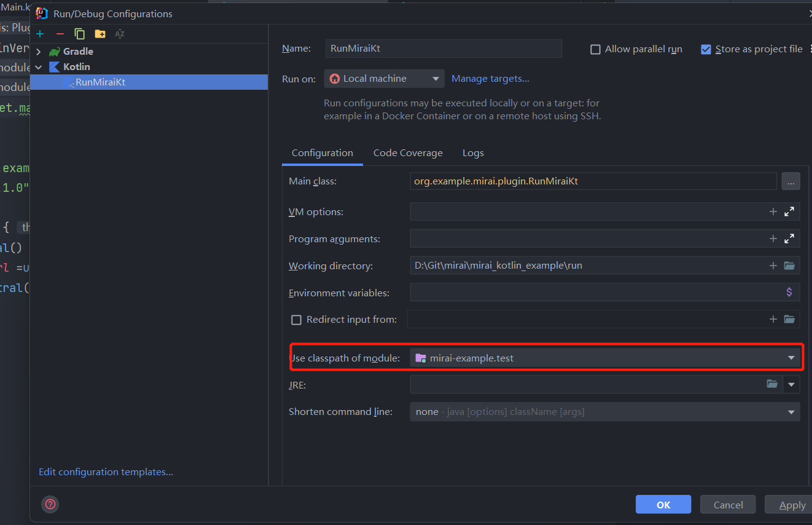Open Edit configuration templates link
The height and width of the screenshot is (525, 812).
point(106,472)
